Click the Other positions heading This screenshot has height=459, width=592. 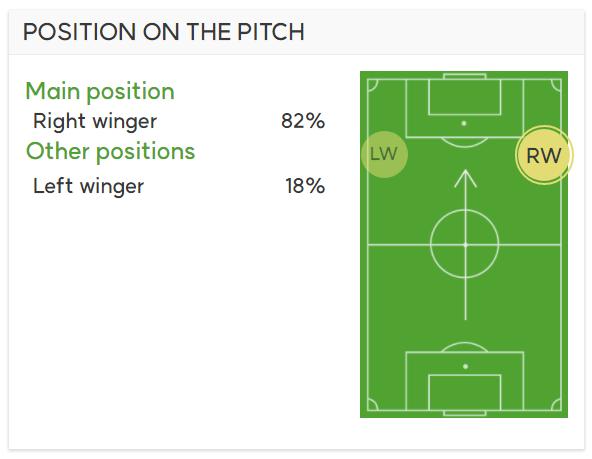coord(111,152)
